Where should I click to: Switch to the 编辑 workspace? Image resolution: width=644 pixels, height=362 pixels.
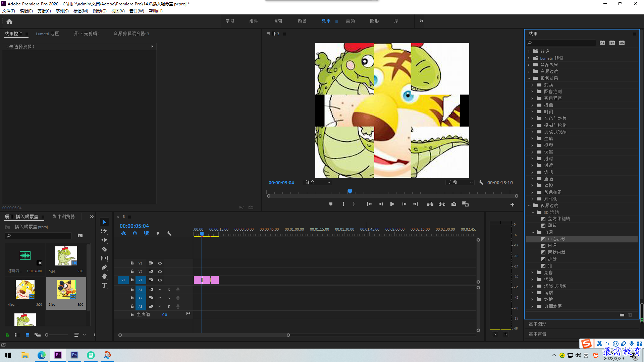pyautogui.click(x=278, y=21)
